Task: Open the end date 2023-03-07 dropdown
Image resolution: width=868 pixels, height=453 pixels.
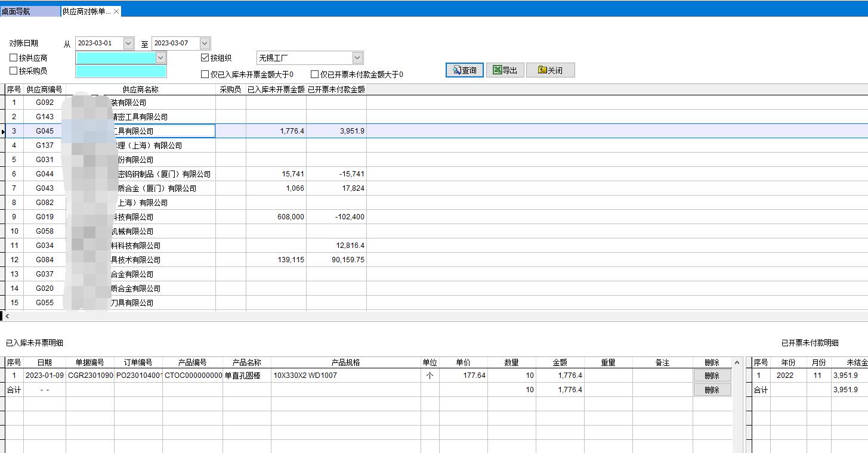Action: click(205, 44)
